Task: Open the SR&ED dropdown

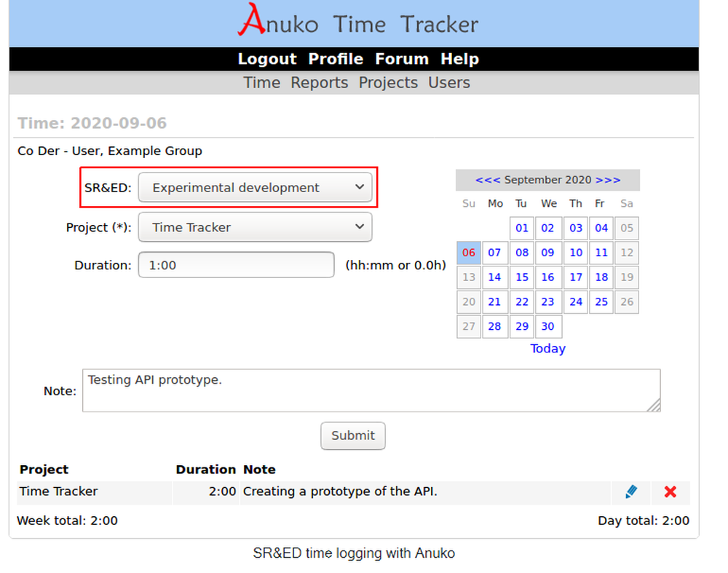Action: click(255, 188)
